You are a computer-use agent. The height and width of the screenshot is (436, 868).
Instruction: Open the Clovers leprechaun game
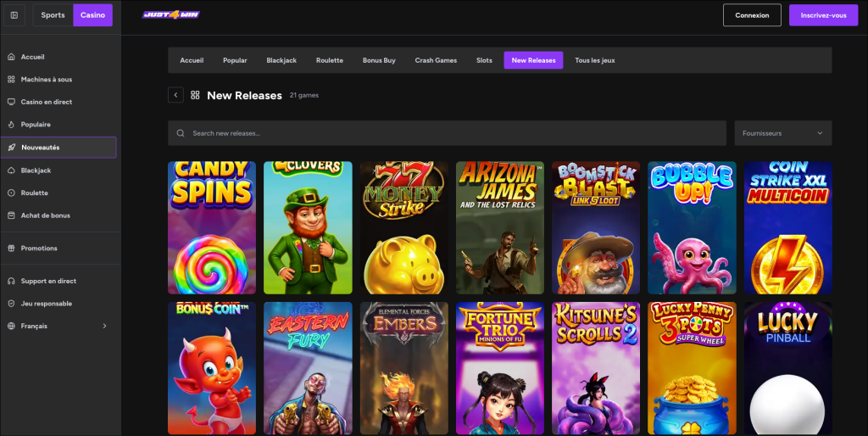coord(308,227)
